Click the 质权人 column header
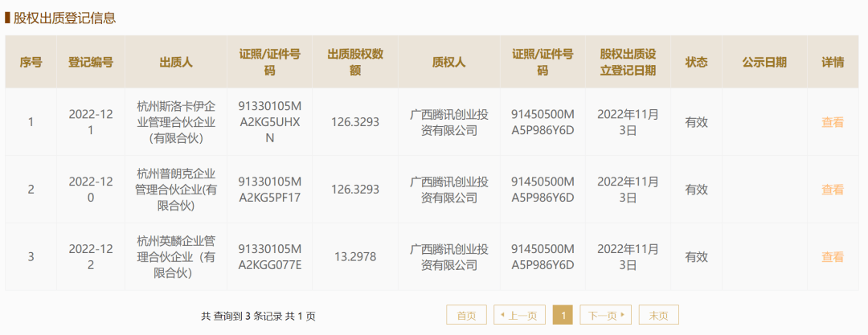This screenshot has width=868, height=335. coord(448,62)
